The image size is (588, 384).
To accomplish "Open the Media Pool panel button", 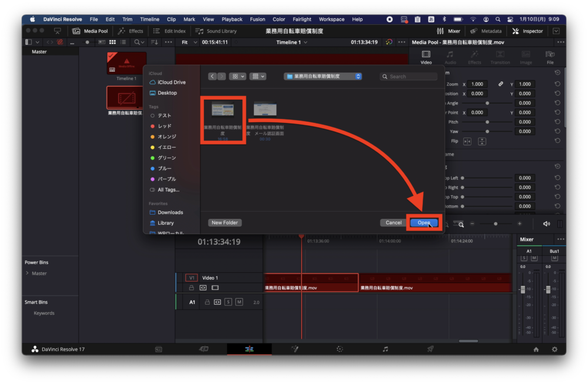I will tap(90, 31).
